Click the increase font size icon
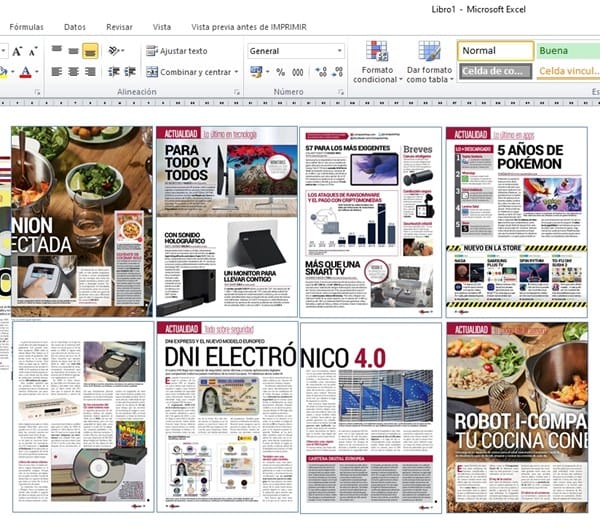The height and width of the screenshot is (530, 600). click(17, 51)
